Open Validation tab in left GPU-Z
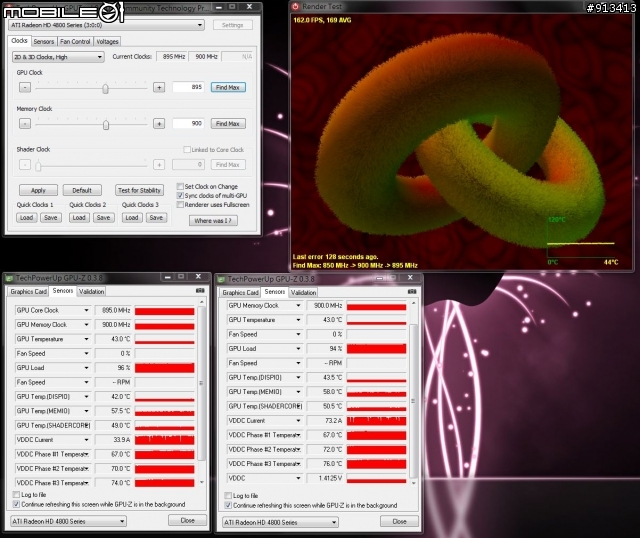The height and width of the screenshot is (538, 640). tap(91, 291)
